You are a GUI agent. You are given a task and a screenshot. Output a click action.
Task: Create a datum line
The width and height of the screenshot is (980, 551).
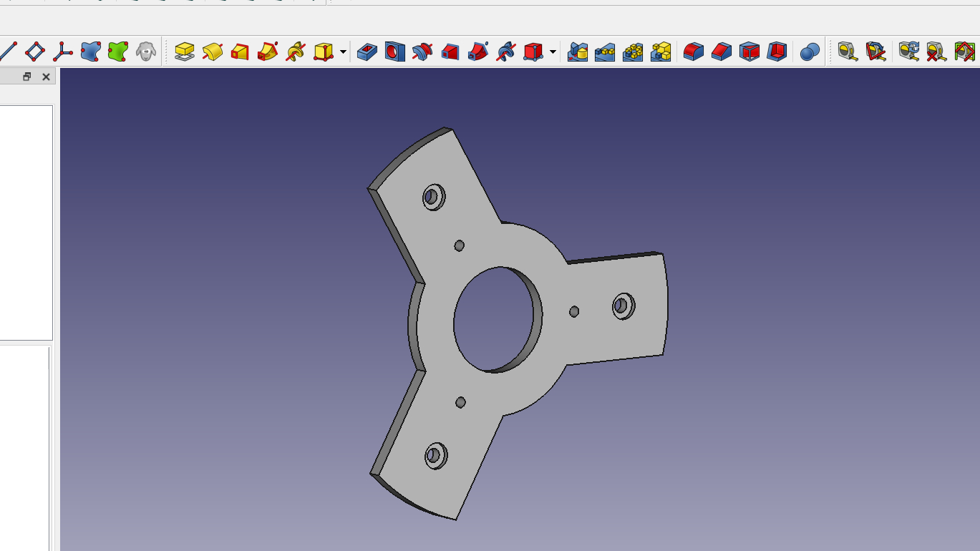coord(9,52)
